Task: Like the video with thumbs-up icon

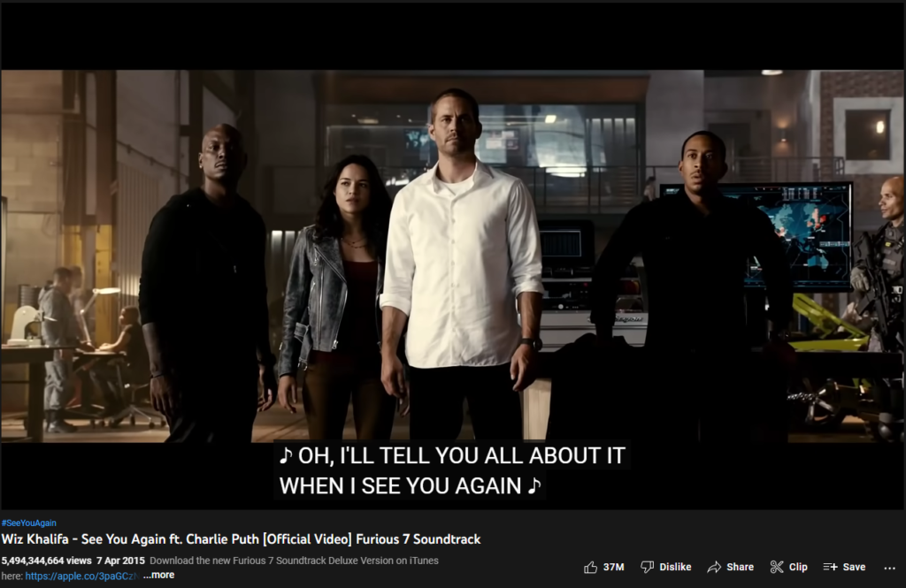Action: tap(590, 567)
